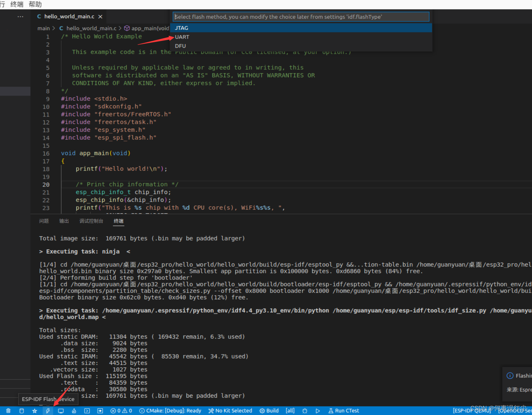Click the 'Executing task: ninja' terminal line
Image resolution: width=532 pixels, height=415 pixels.
coord(85,252)
